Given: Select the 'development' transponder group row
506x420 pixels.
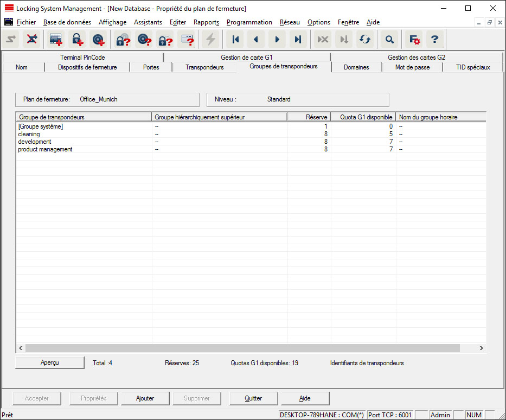Looking at the screenshot, I should [35, 142].
